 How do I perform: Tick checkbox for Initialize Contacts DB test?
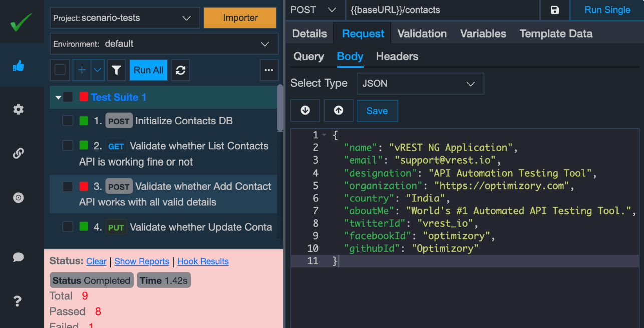68,121
